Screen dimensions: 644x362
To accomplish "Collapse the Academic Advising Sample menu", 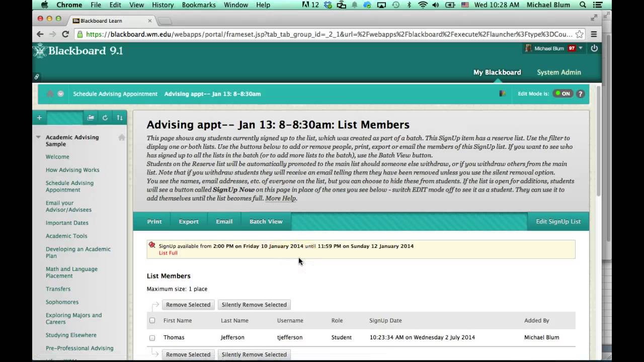I will point(38,137).
